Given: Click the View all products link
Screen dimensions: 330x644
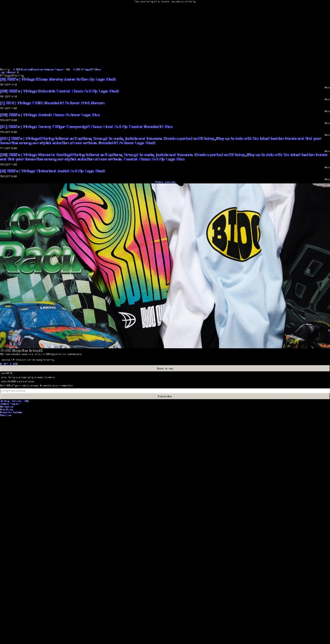Looking at the screenshot, I should pos(165,182).
